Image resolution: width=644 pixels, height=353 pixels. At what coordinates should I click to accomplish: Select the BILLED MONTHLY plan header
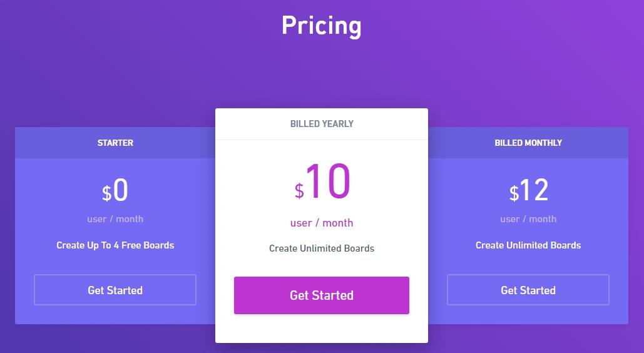pyautogui.click(x=528, y=143)
